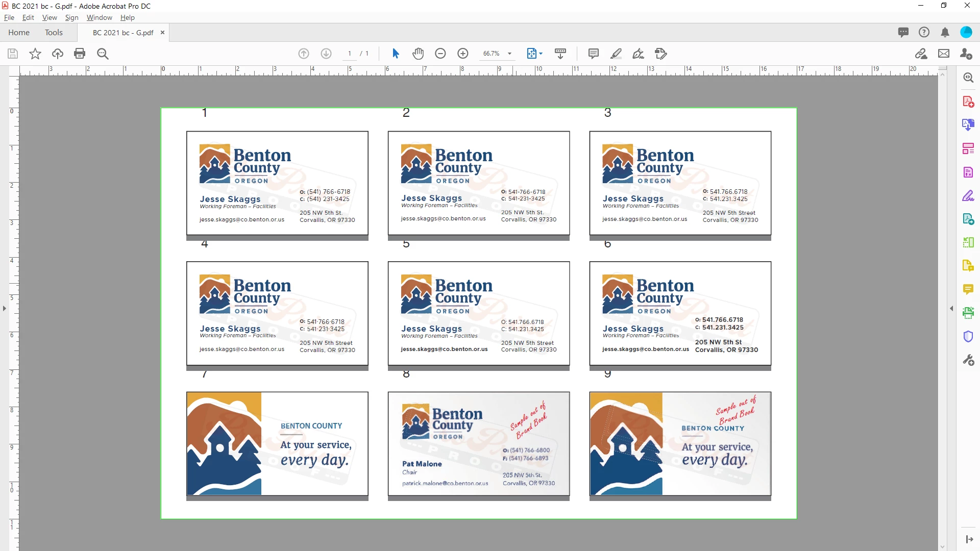980x551 pixels.
Task: Select the Hand pan tool
Action: point(418,54)
